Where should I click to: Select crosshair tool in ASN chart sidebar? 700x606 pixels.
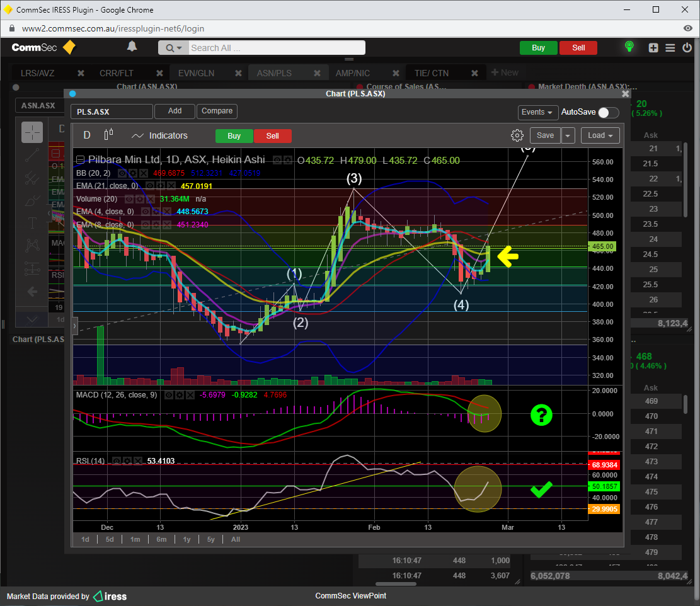(x=32, y=132)
